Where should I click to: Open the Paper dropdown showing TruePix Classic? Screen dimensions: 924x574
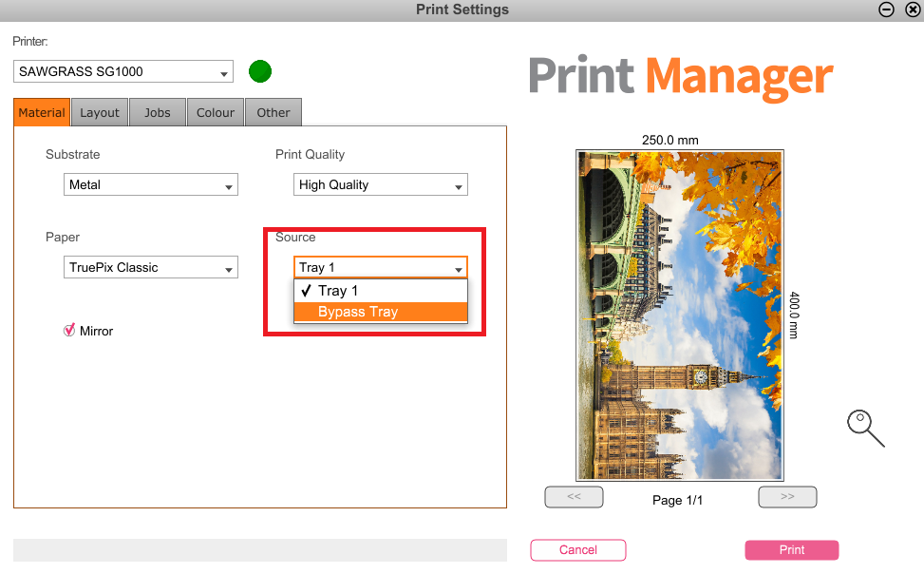[x=150, y=267]
